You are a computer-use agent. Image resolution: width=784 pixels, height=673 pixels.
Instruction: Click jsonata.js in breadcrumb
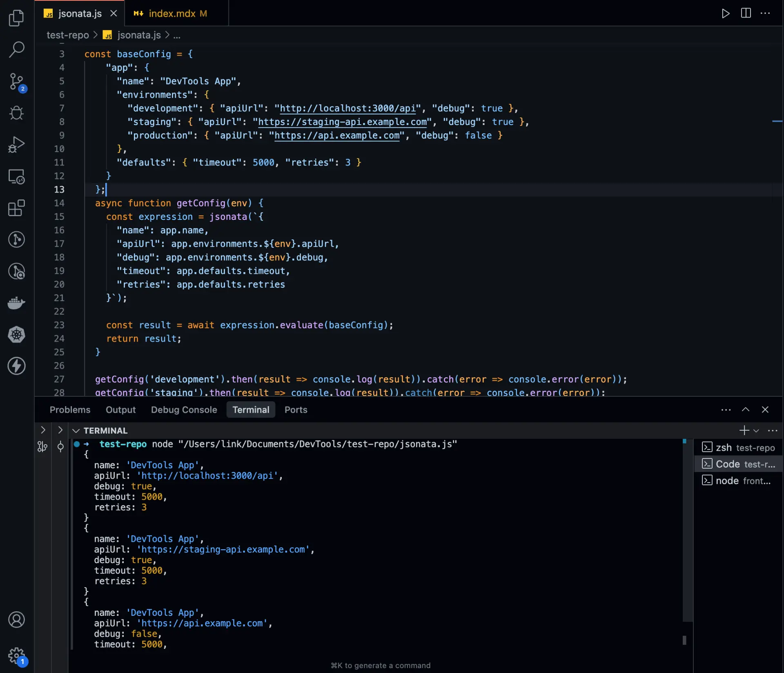139,35
